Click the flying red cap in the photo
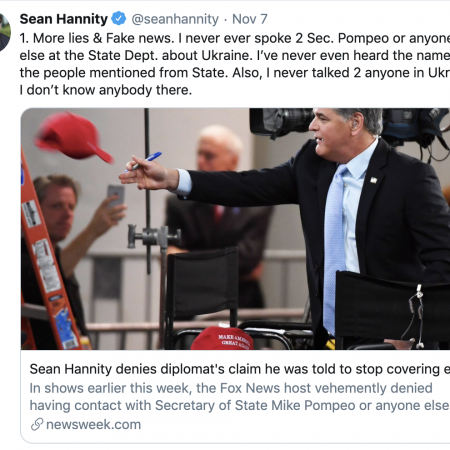The width and height of the screenshot is (450, 450). [x=74, y=137]
